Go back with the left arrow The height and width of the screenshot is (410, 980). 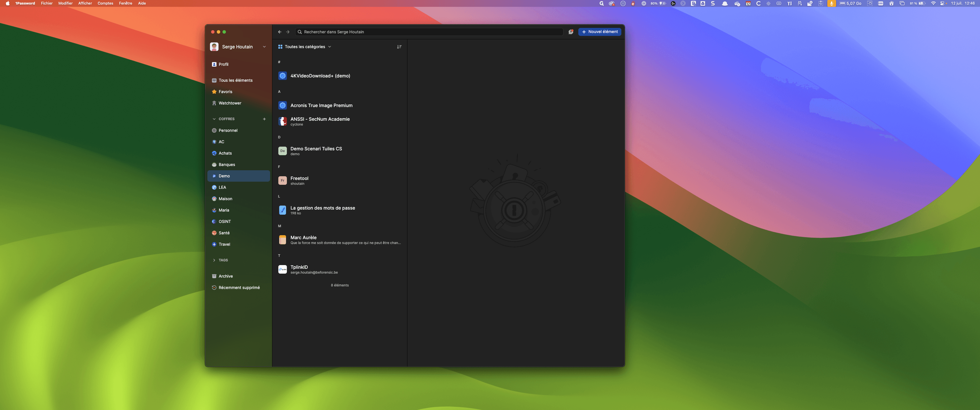click(x=280, y=32)
